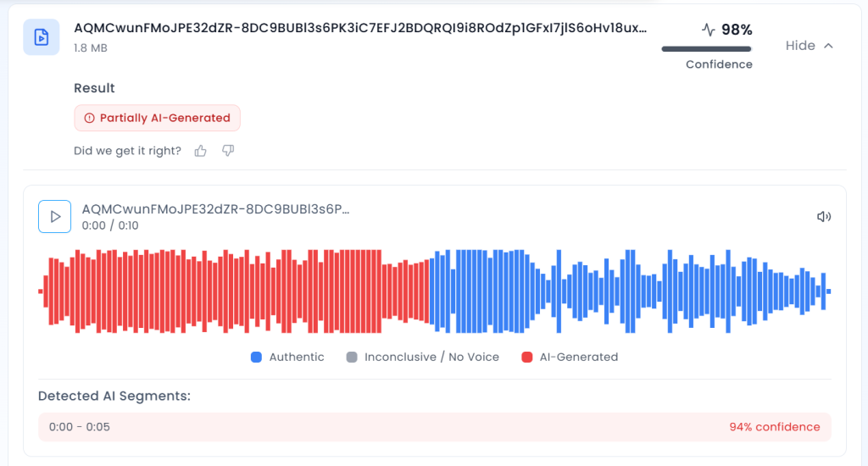This screenshot has width=868, height=466.
Task: Click the long filename at the top
Action: pos(360,28)
